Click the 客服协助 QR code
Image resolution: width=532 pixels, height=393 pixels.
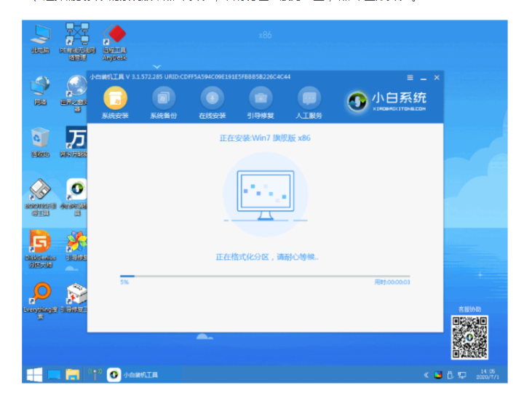(x=469, y=337)
